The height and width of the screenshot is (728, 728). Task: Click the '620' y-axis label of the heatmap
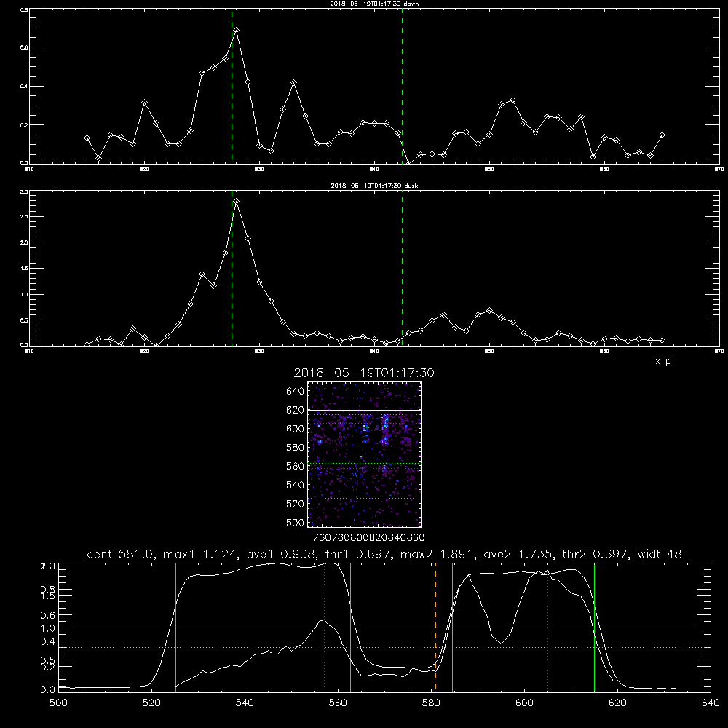(296, 410)
